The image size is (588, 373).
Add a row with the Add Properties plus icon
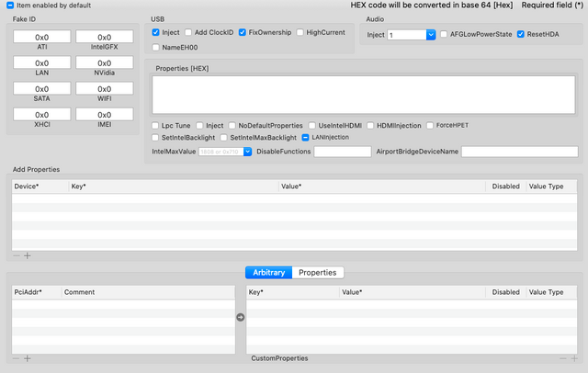click(x=28, y=255)
